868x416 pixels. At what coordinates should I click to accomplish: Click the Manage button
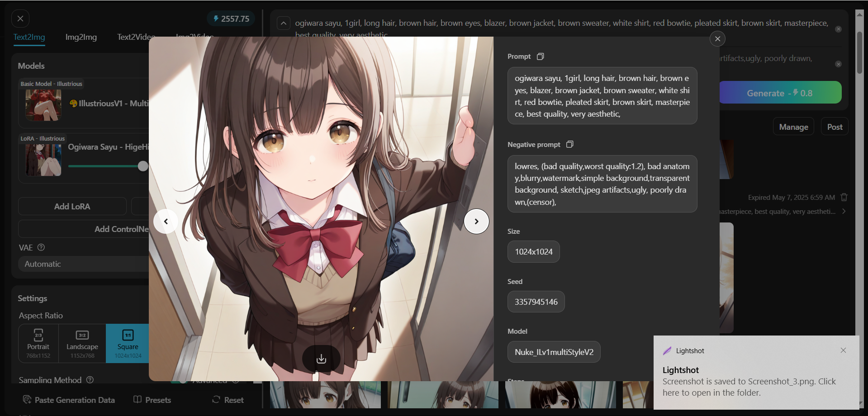793,127
